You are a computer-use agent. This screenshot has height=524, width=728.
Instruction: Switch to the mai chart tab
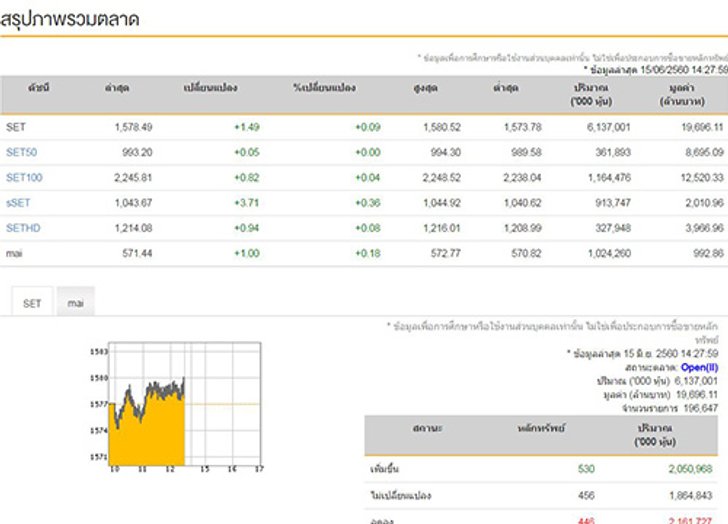coord(76,303)
